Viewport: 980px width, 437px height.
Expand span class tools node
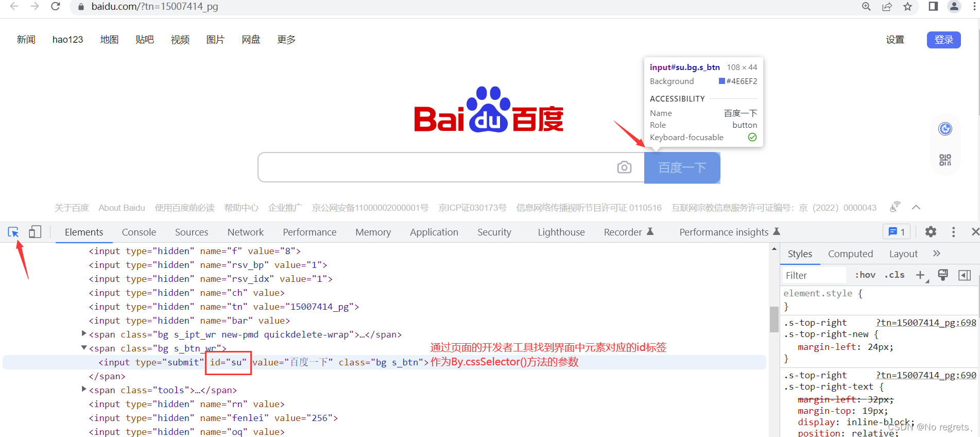84,389
